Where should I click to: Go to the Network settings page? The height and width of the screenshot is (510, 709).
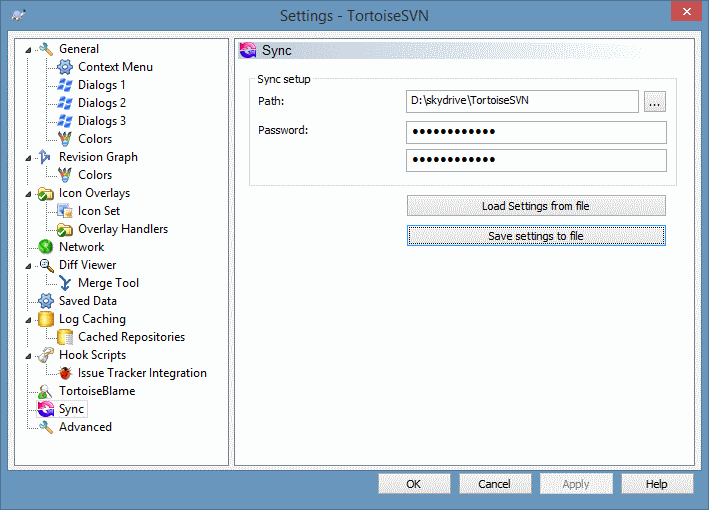pos(81,247)
